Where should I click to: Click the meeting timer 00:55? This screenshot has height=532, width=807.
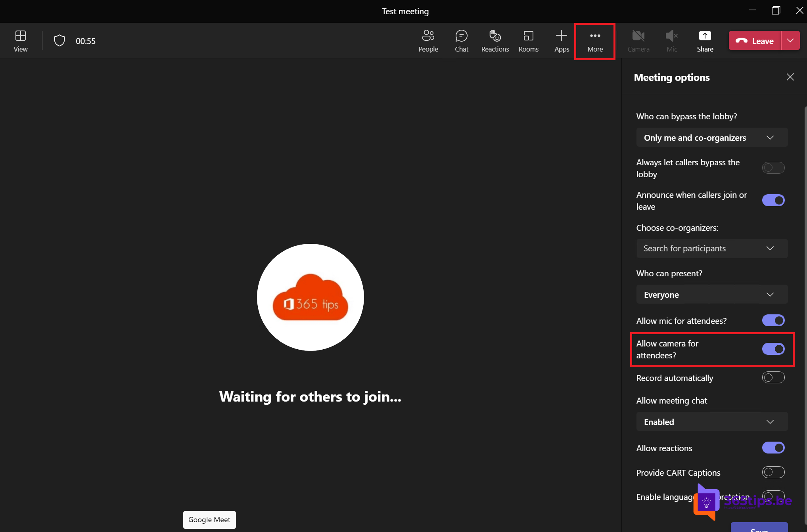[x=86, y=41]
